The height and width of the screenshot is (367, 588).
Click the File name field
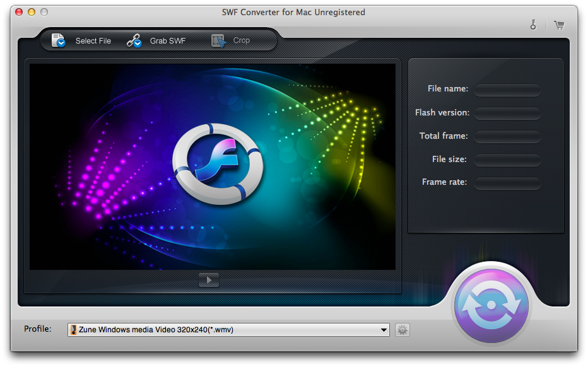pos(507,90)
